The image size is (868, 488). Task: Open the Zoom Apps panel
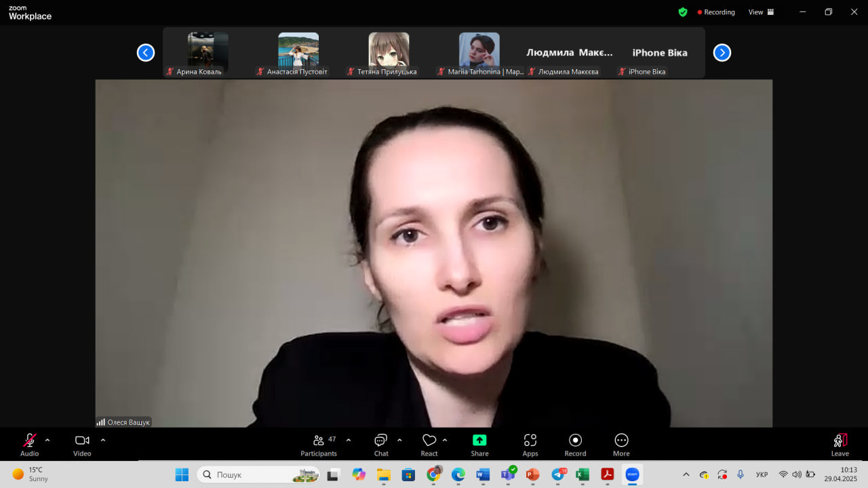pyautogui.click(x=530, y=444)
